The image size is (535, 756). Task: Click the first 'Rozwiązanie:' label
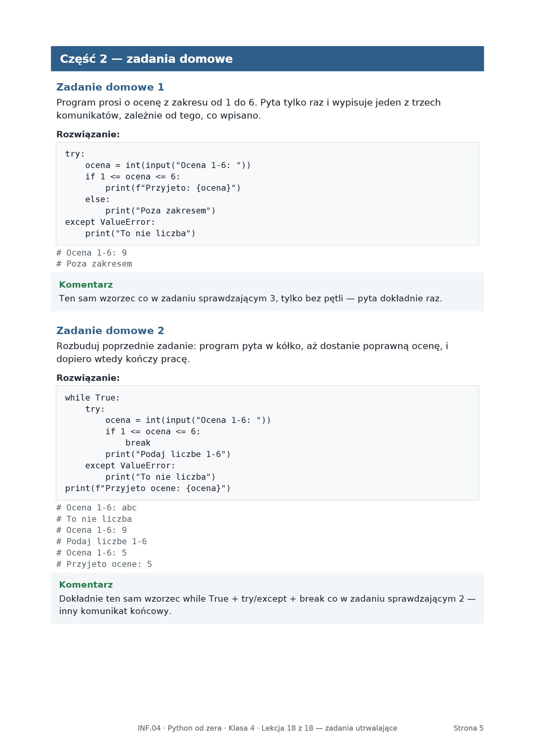88,135
